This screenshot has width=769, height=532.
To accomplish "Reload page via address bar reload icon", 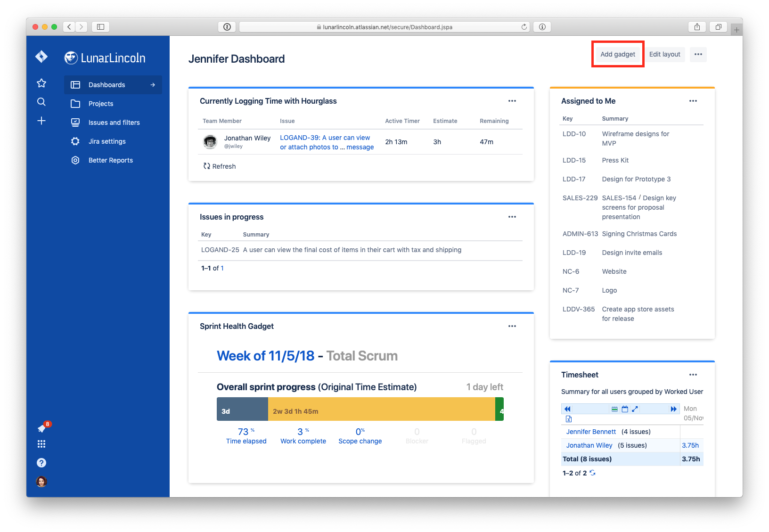I will point(524,27).
